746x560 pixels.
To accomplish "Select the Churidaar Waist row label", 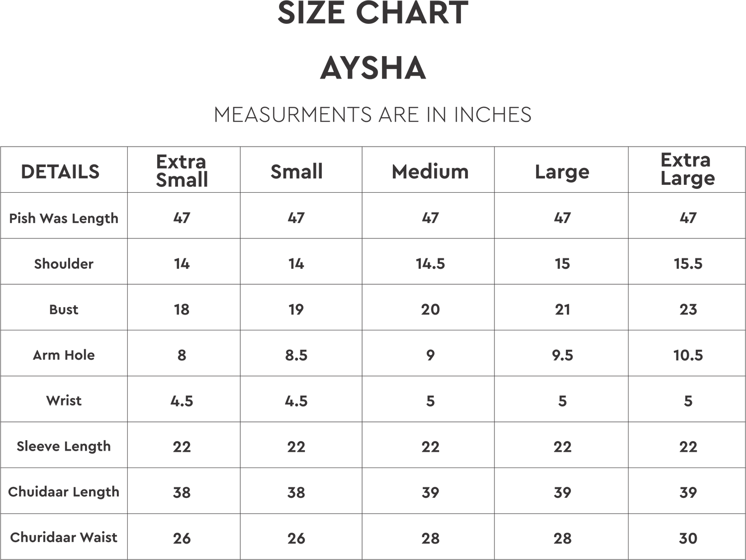I will (64, 537).
